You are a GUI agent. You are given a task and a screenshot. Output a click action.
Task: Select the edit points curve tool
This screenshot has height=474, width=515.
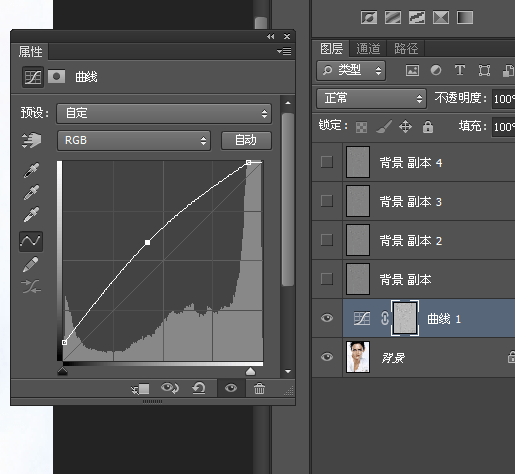pos(31,241)
